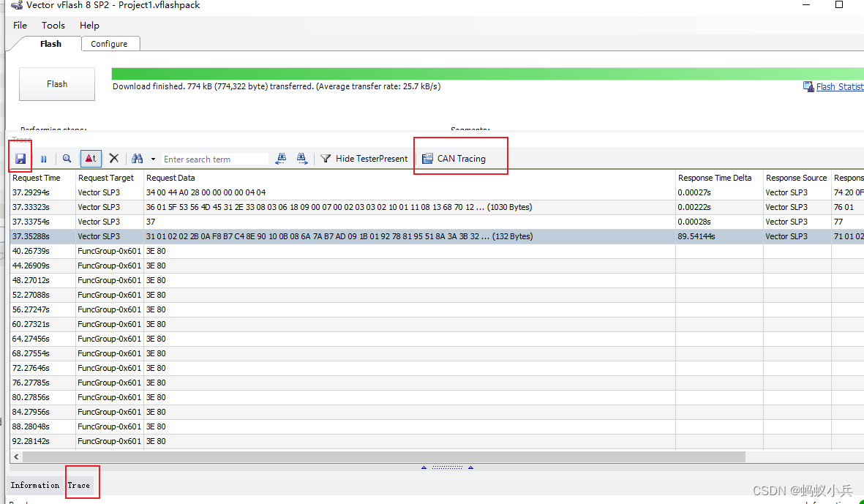Image resolution: width=864 pixels, height=504 pixels.
Task: Click the Flash start button
Action: tap(57, 84)
